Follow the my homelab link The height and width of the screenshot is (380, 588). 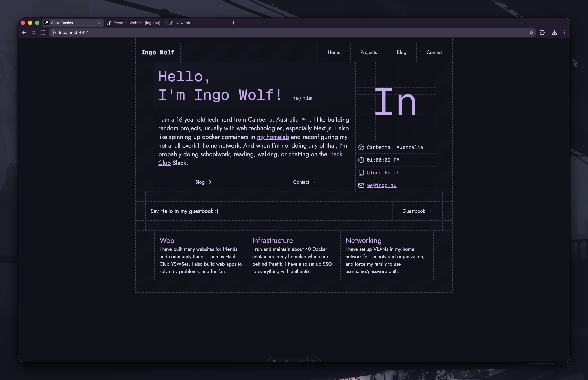coord(273,137)
